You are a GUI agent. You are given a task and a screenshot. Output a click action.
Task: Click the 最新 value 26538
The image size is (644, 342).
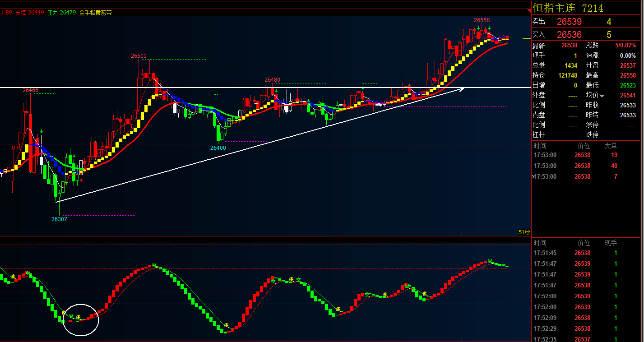569,46
